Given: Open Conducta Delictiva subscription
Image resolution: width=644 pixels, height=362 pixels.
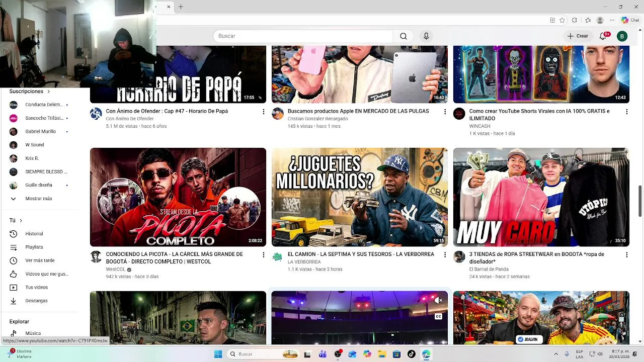Looking at the screenshot, I should (39, 105).
